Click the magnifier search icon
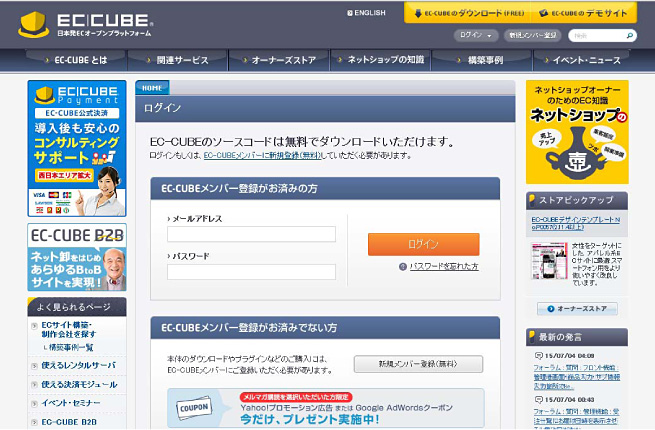 coord(630,36)
